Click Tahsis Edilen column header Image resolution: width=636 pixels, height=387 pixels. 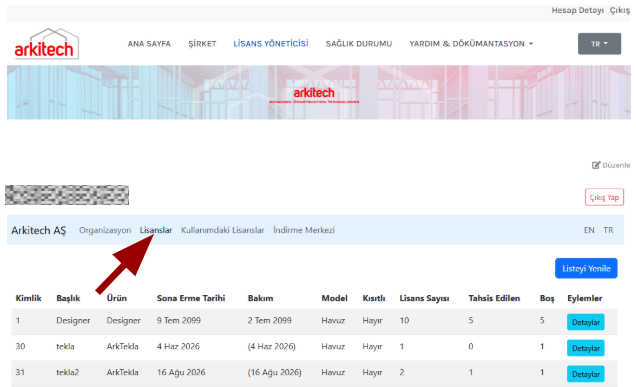click(494, 298)
